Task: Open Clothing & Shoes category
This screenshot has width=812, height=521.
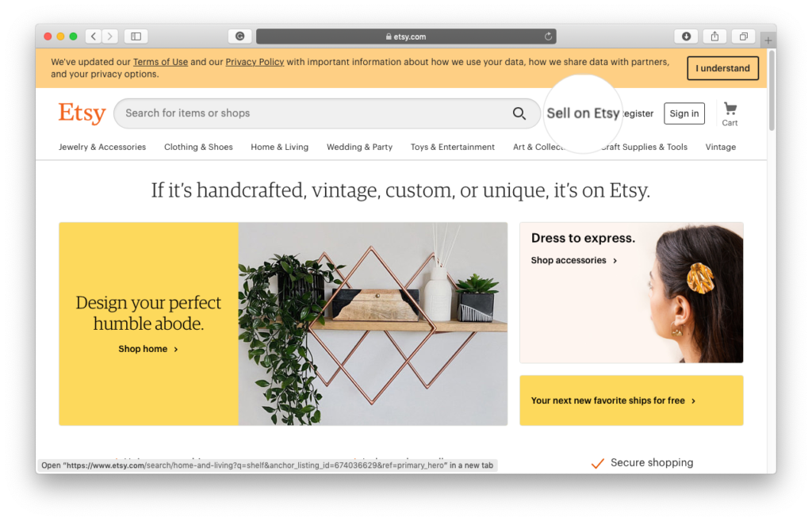Action: [x=198, y=147]
